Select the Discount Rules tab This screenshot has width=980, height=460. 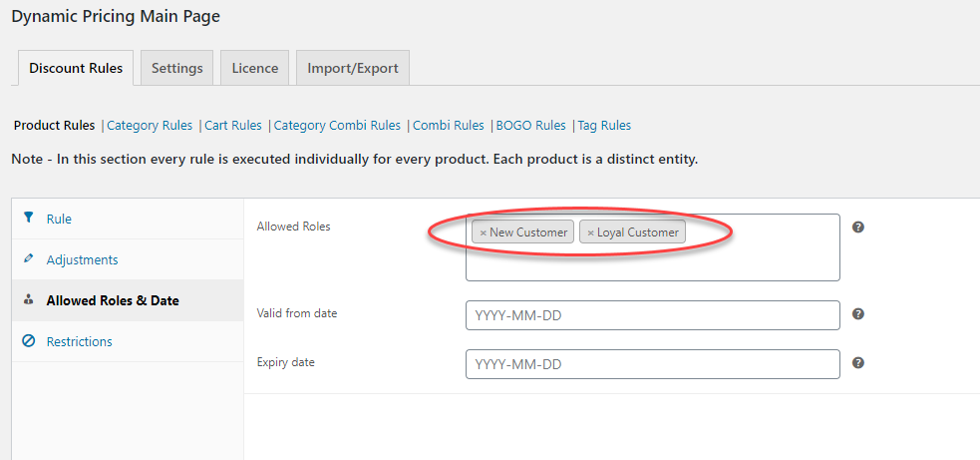tap(76, 68)
